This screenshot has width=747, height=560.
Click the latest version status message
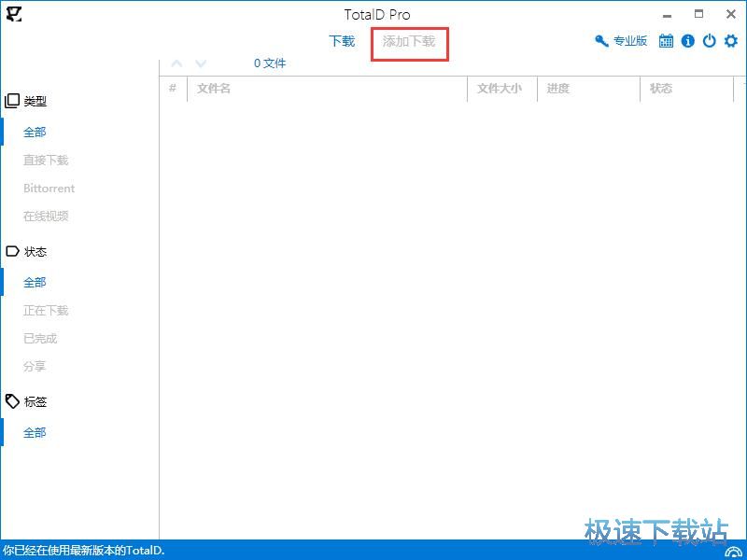pos(83,551)
